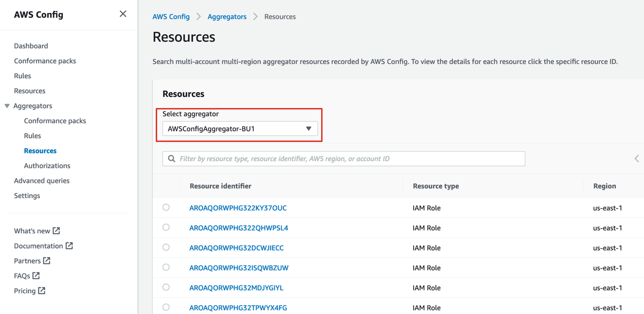Click the magnifying glass icon in filter bar
The width and height of the screenshot is (644, 314).
171,158
